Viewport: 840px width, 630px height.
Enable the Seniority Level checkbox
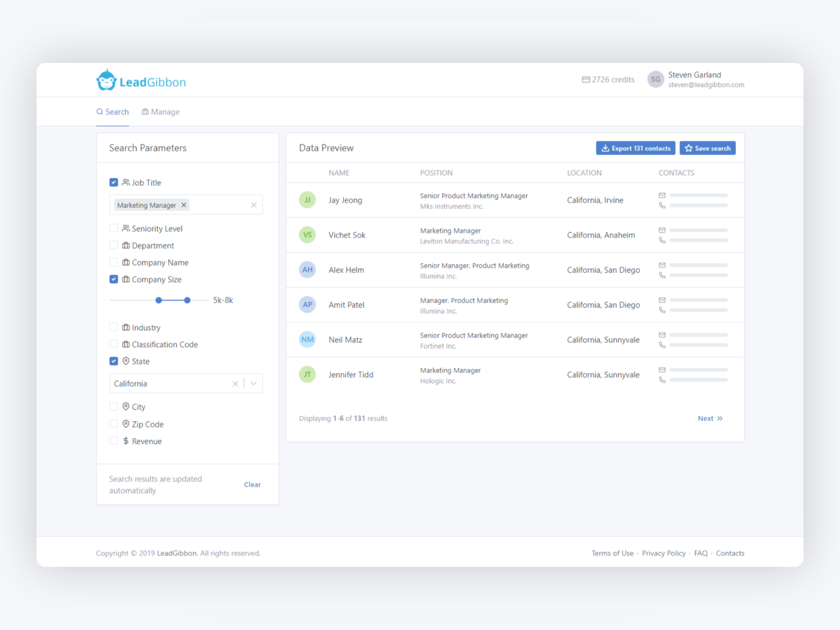coord(114,228)
